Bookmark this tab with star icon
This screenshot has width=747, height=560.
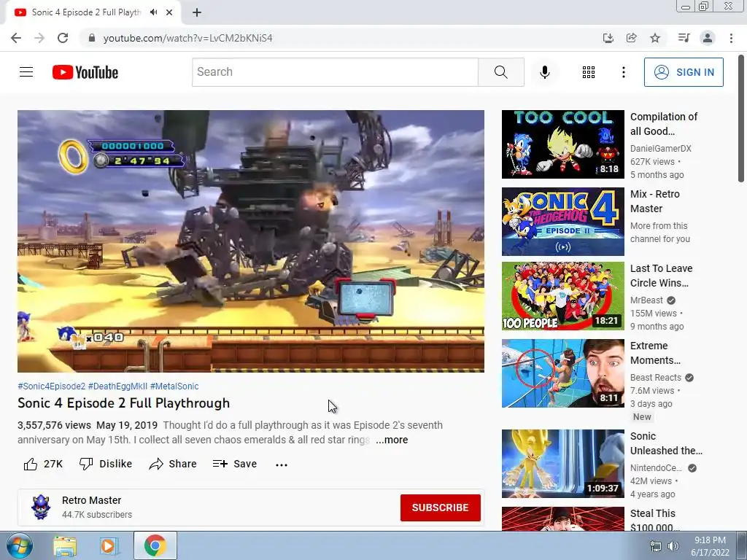pyautogui.click(x=655, y=38)
